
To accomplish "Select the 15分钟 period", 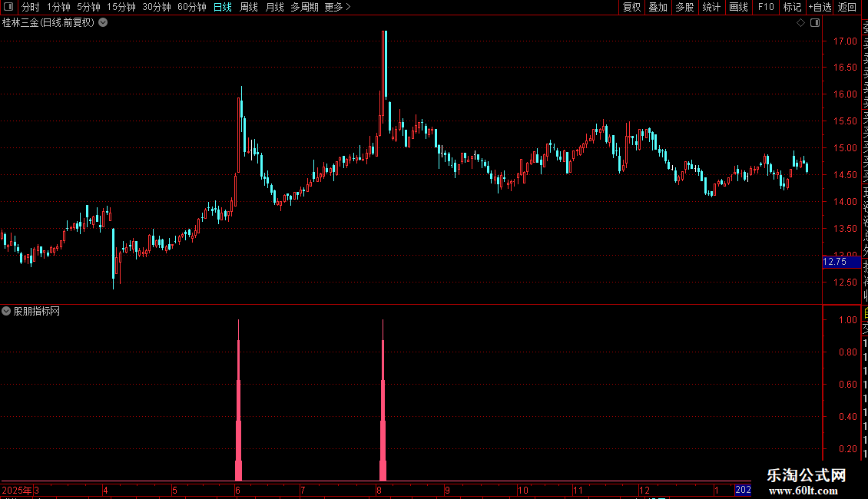I will (121, 7).
